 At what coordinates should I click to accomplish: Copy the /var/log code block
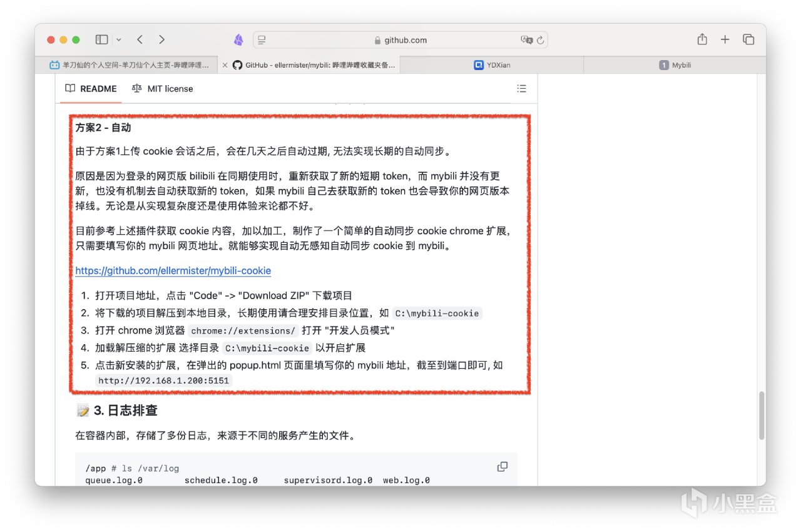tap(503, 467)
